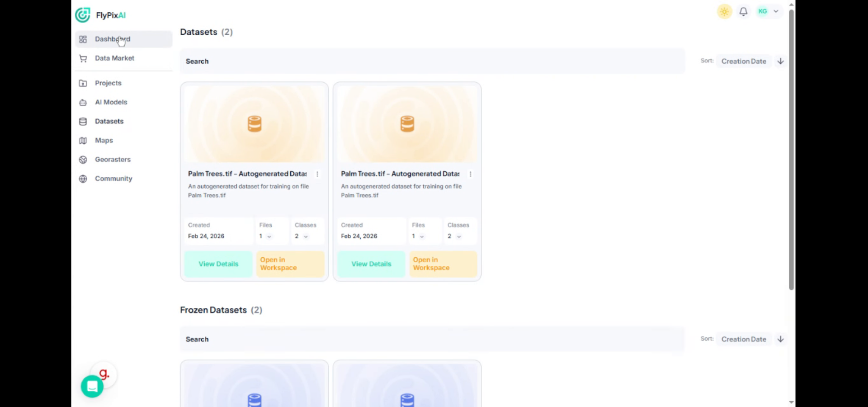
Task: Open options menu for second Palm Trees dataset
Action: [470, 174]
